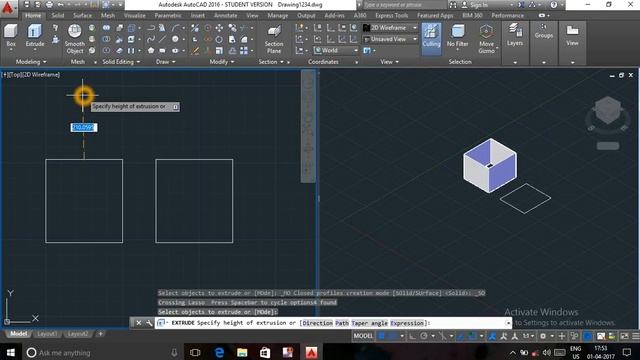This screenshot has height=360, width=640.
Task: Click the Line tool in Draw panel
Action: tap(162, 39)
